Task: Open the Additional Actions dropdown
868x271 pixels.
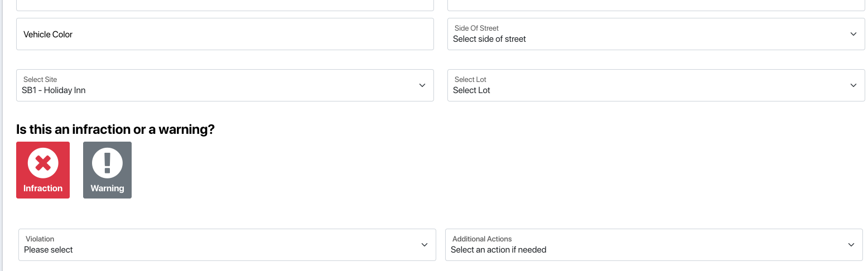Action: coord(653,245)
